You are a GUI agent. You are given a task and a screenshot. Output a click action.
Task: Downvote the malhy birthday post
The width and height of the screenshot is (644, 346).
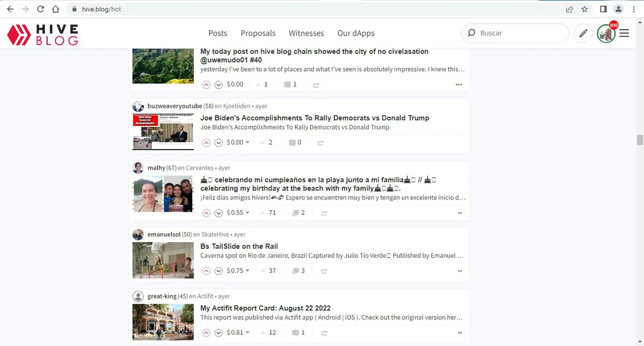point(218,213)
